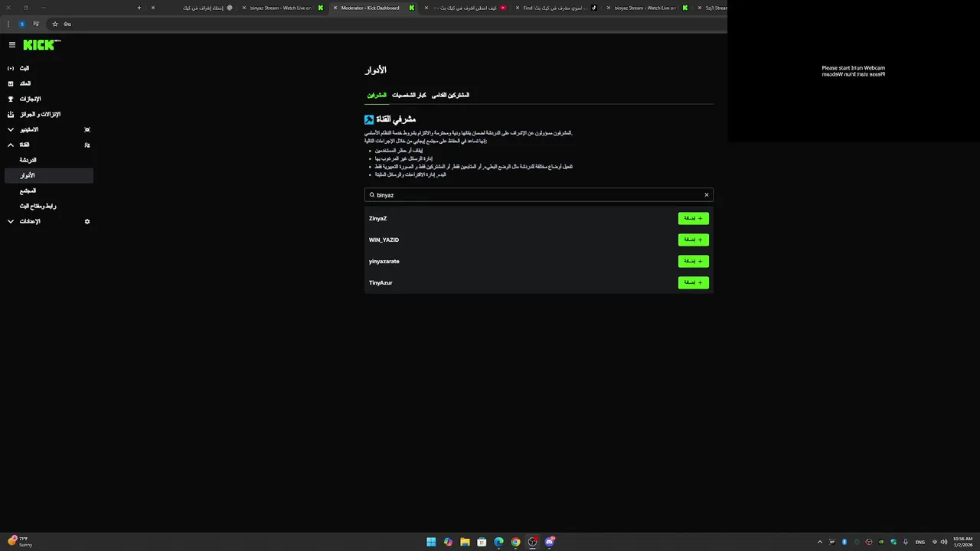
Task: Open the clock showing 10:56 AM
Action: [962, 542]
